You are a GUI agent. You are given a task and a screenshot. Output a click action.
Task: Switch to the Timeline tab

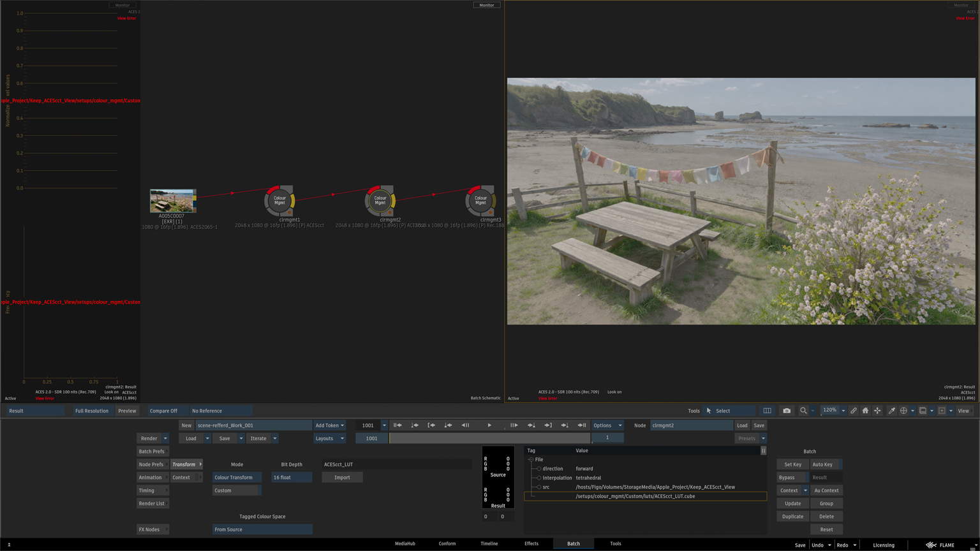pos(489,543)
